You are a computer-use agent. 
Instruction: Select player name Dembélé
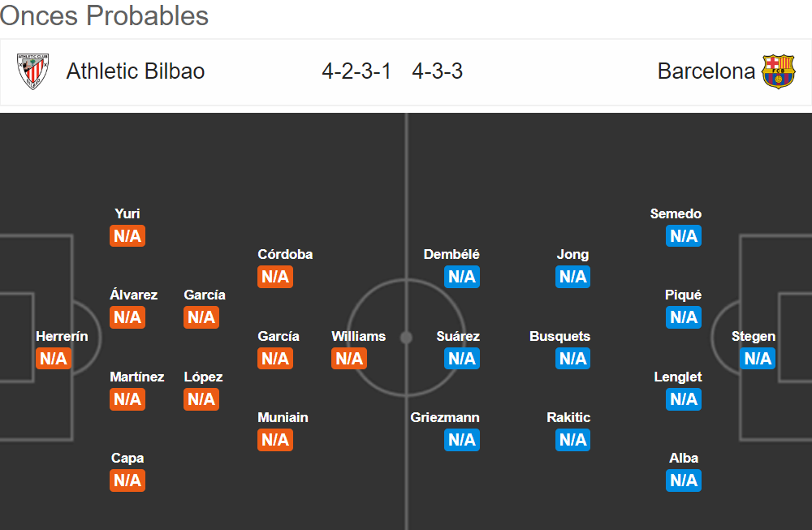pos(451,255)
